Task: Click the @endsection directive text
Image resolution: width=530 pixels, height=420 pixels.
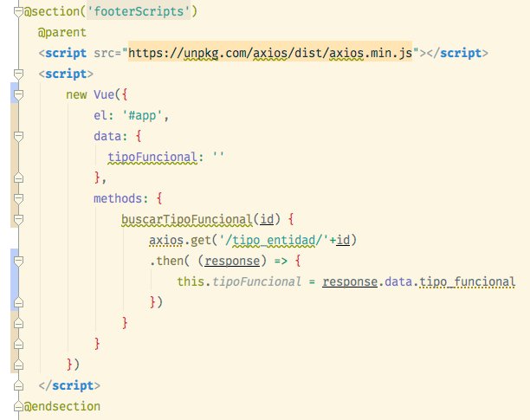Action: (62, 406)
